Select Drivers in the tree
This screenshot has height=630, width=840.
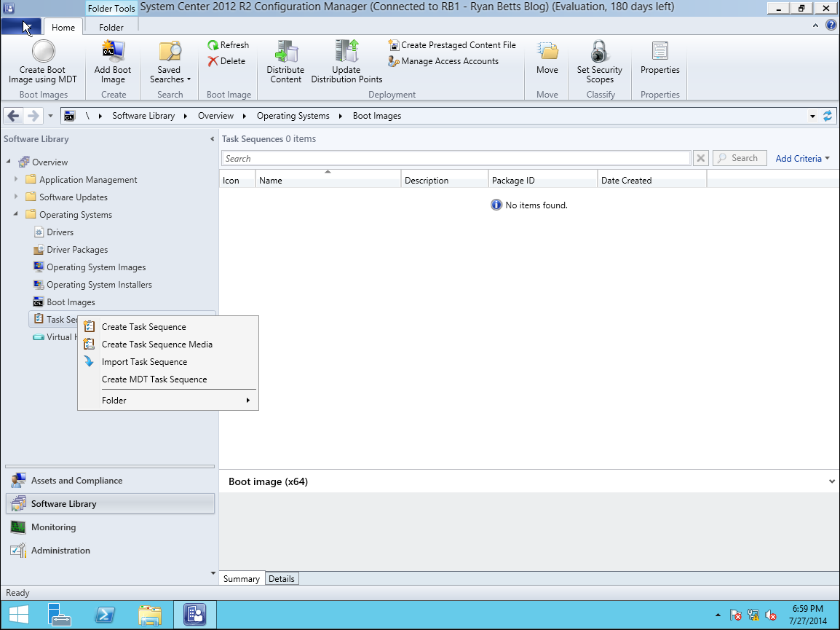53,232
